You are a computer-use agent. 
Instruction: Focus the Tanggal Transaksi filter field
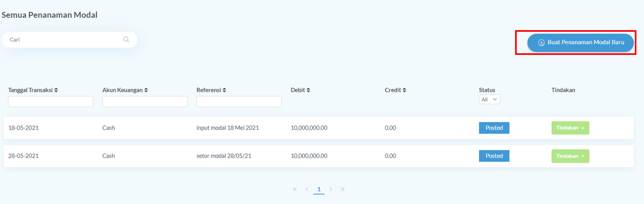tap(51, 102)
